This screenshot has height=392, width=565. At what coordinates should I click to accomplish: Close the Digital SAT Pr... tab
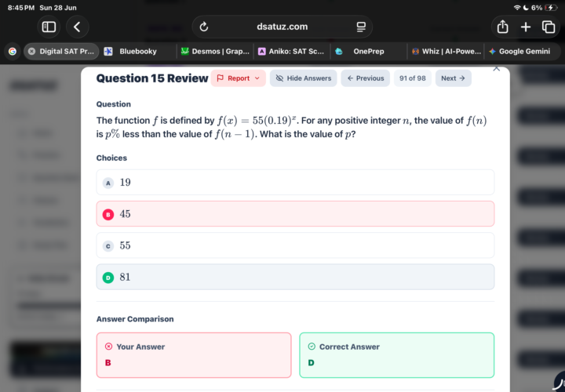(31, 51)
